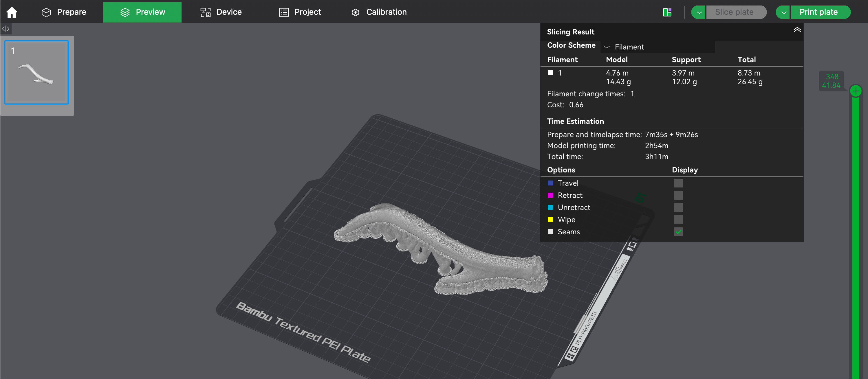
Task: Click the Home icon
Action: (x=12, y=12)
